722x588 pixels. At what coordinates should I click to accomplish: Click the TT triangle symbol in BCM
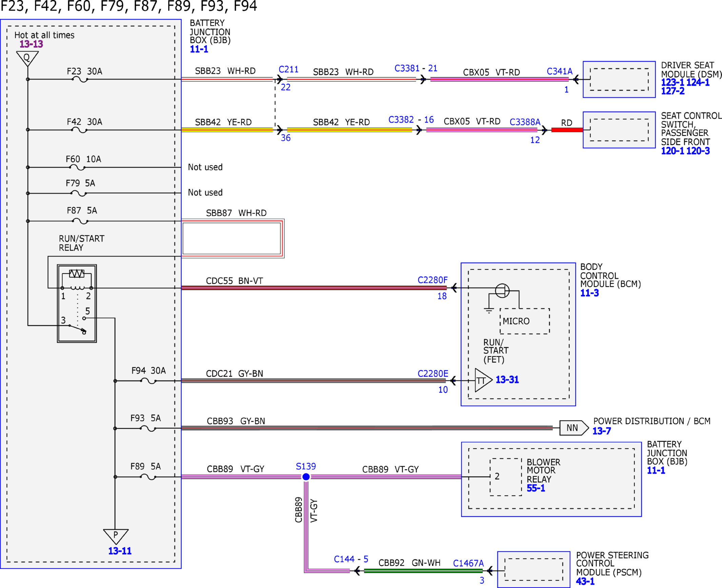click(x=483, y=380)
